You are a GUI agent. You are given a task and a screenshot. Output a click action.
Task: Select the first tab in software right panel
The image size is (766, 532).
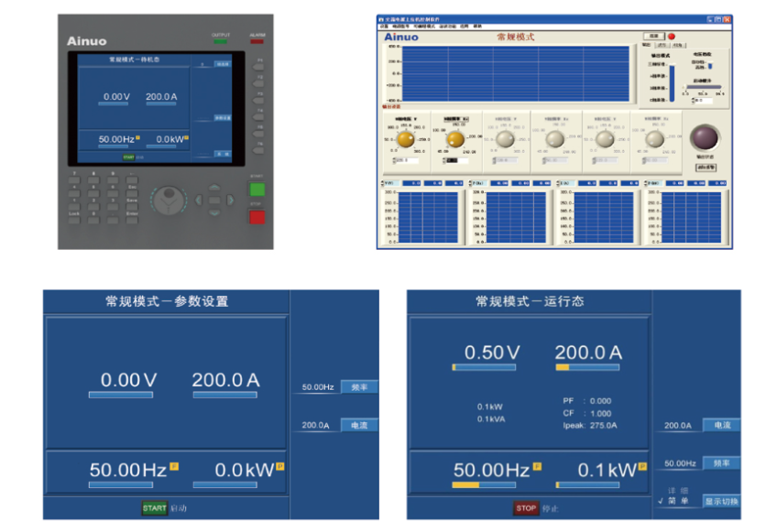tap(646, 45)
